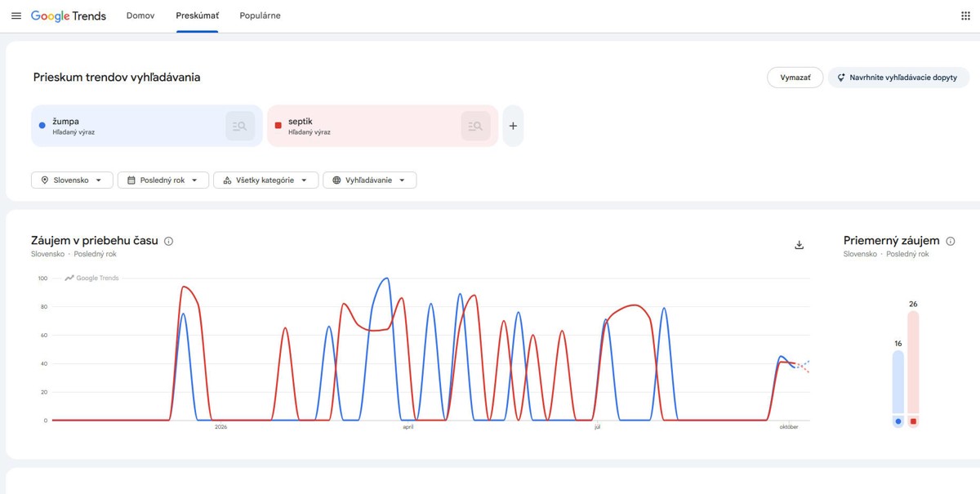980x494 pixels.
Task: Add a comparison term with plus button
Action: 513,126
